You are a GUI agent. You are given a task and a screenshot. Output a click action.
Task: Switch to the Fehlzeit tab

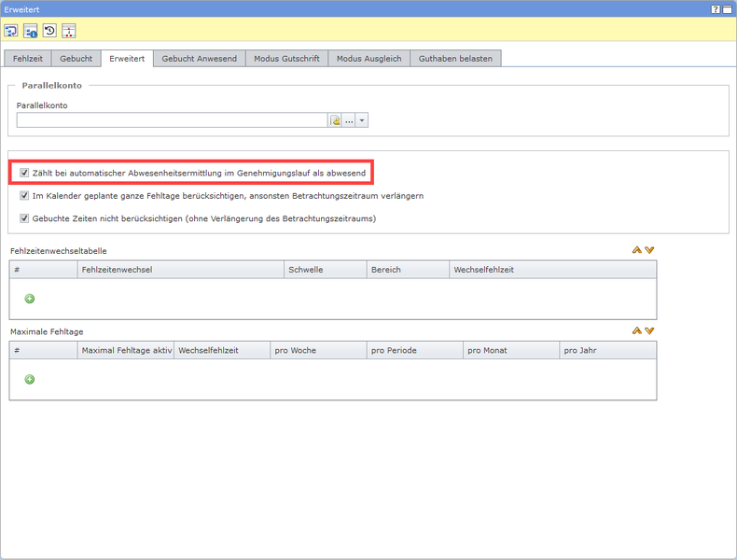(28, 58)
